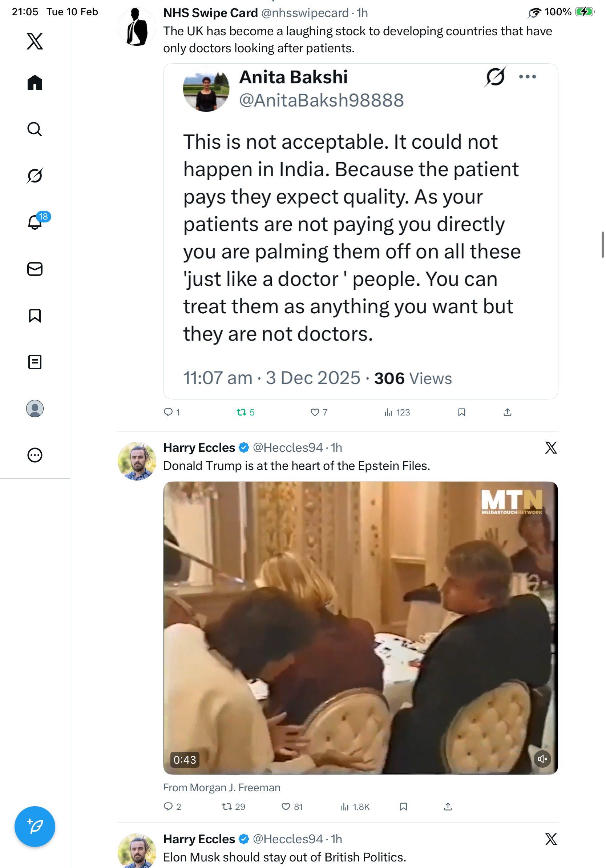Compose a new post
The height and width of the screenshot is (868, 606).
(x=35, y=827)
